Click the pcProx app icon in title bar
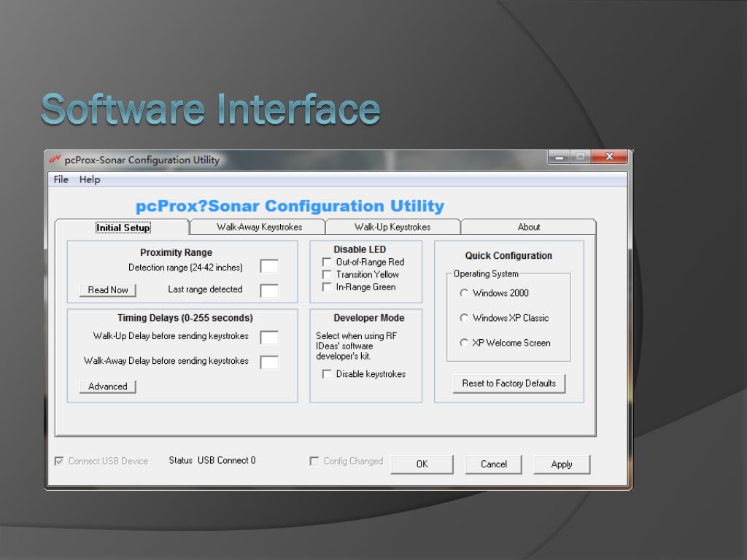747x560 pixels. pyautogui.click(x=55, y=160)
